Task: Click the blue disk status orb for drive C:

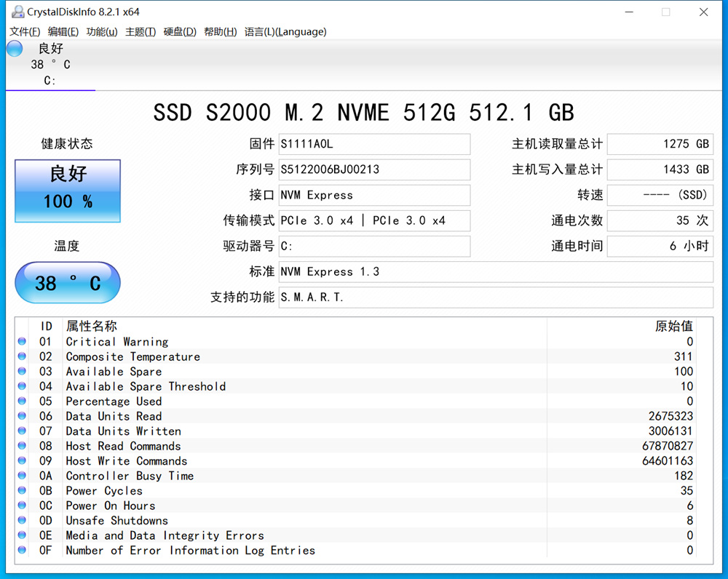Action: (x=15, y=49)
